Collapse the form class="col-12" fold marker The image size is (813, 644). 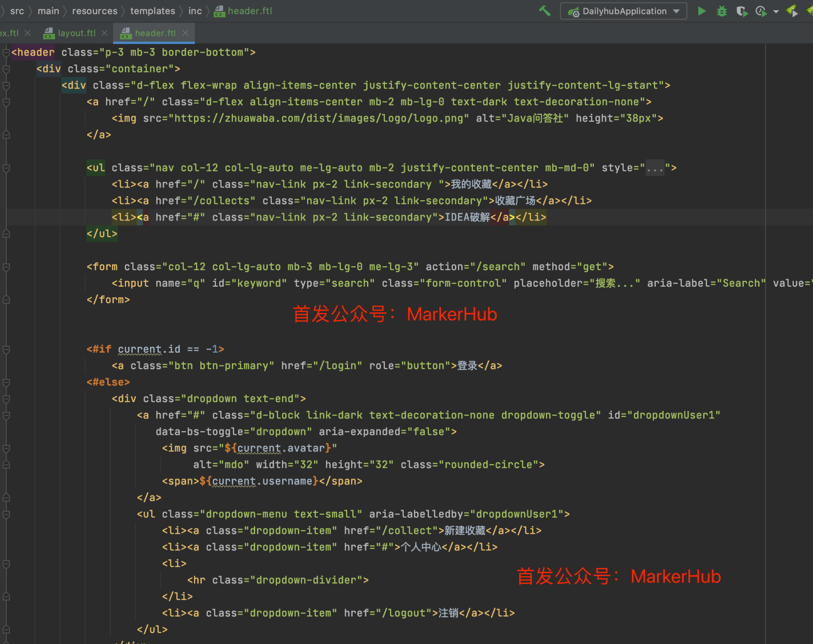[6, 267]
